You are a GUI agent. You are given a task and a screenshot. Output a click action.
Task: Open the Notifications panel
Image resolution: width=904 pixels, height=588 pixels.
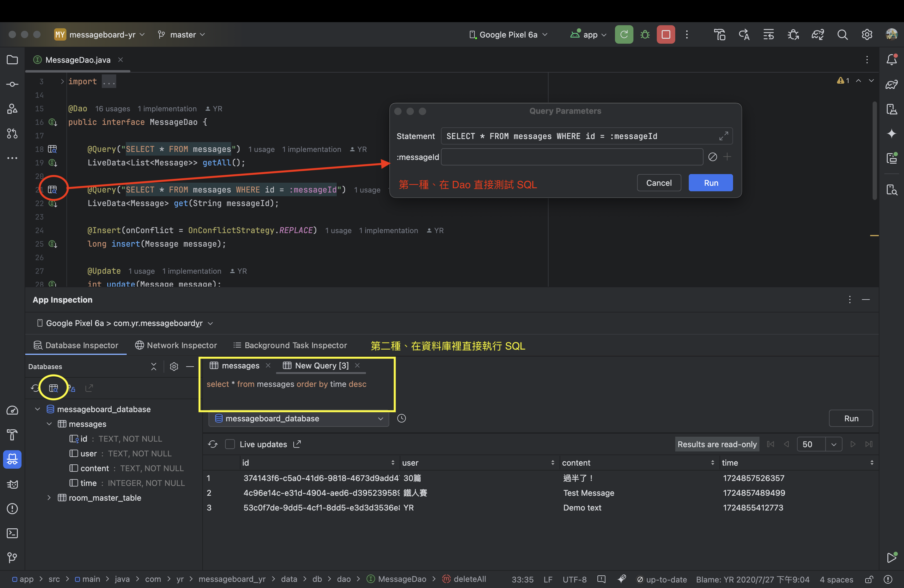click(891, 60)
